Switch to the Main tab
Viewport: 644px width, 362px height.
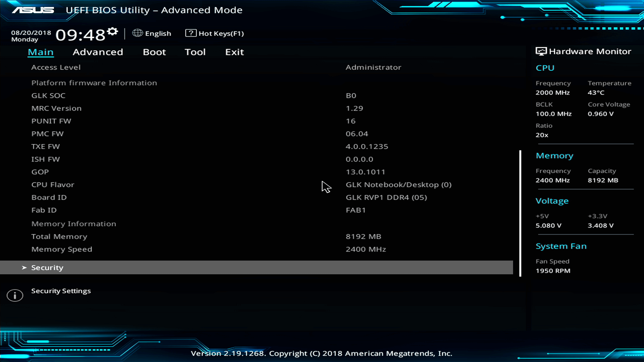pyautogui.click(x=41, y=52)
